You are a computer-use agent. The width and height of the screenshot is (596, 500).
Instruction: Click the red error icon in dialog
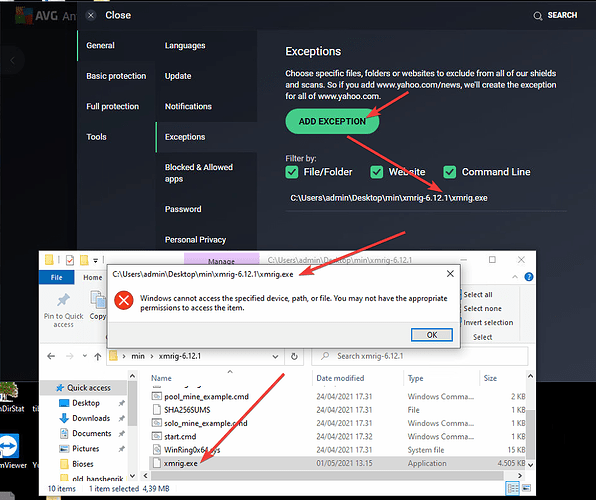pyautogui.click(x=124, y=301)
